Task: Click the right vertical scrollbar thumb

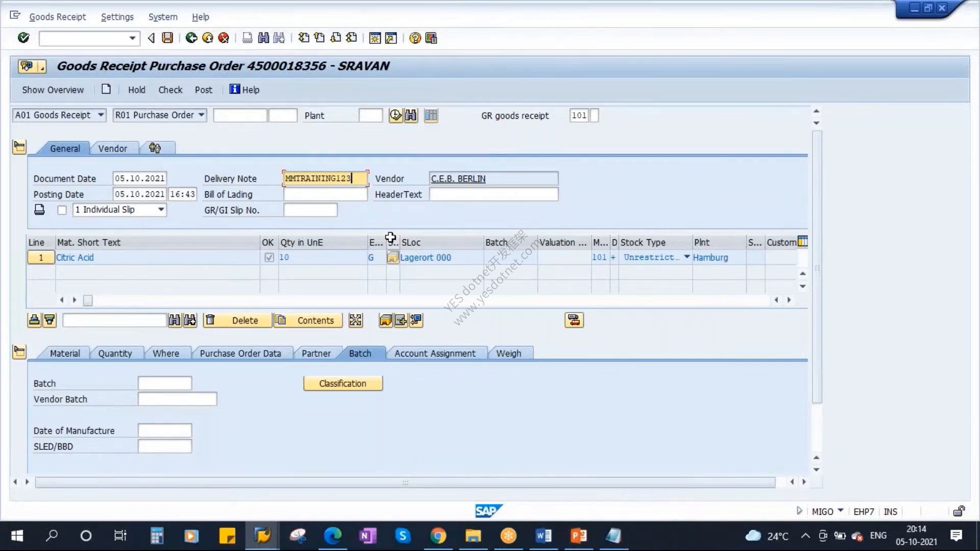Action: click(x=817, y=267)
